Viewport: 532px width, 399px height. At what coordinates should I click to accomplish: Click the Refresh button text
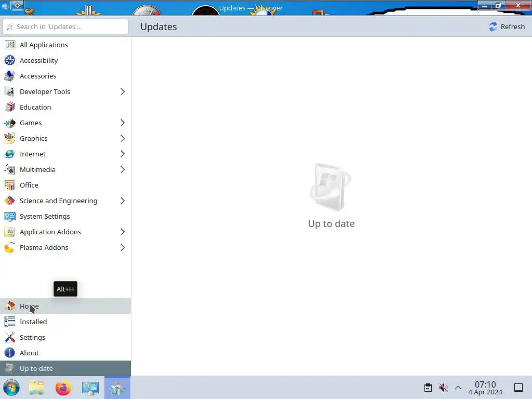513,26
